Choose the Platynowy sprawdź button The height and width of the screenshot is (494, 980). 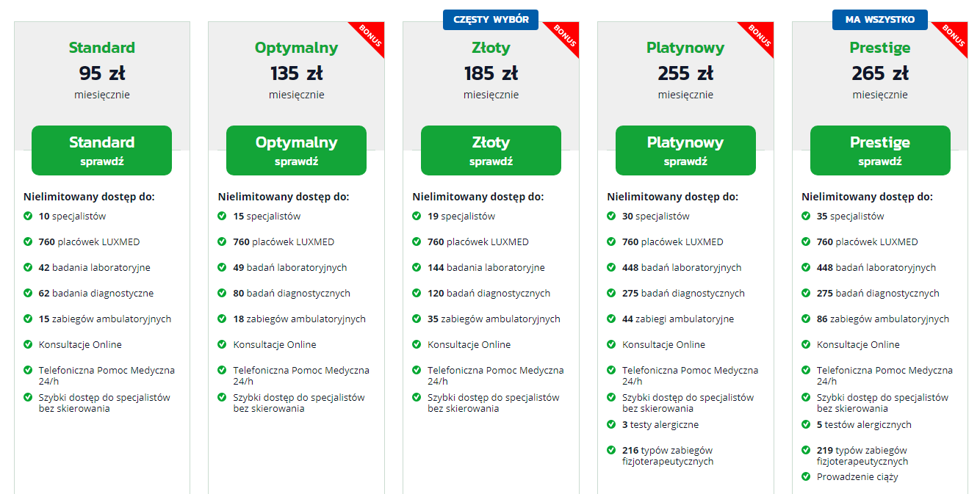click(x=685, y=150)
